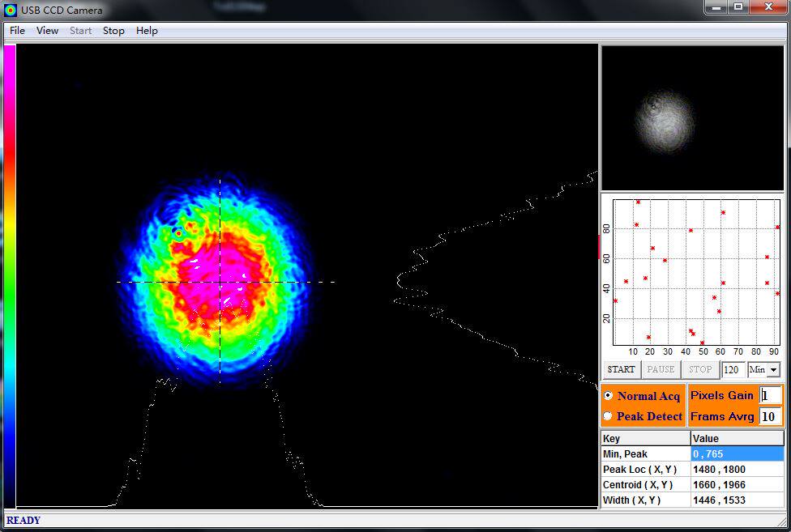Maximize the USB CCD Camera window
Viewport: 791px width, 532px height.
click(x=738, y=7)
